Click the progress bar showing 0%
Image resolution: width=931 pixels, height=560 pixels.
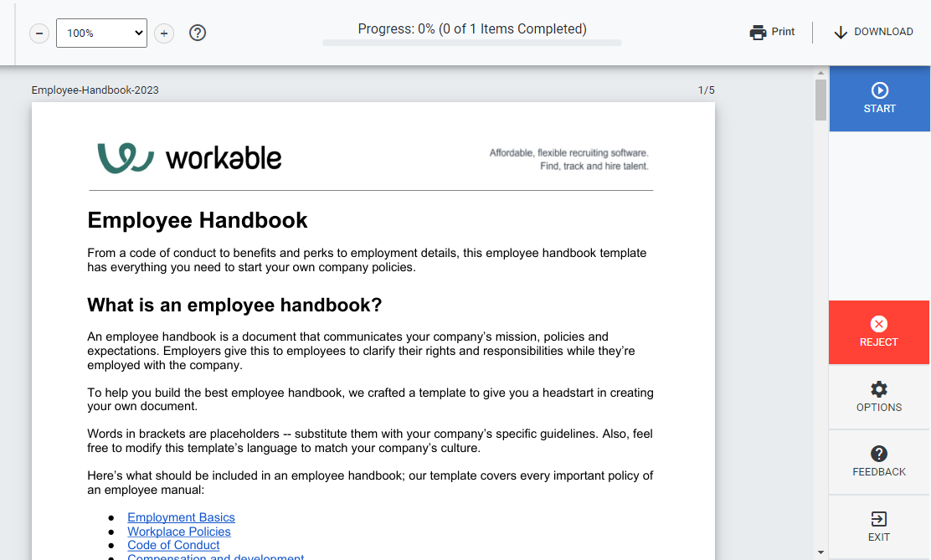(x=471, y=42)
